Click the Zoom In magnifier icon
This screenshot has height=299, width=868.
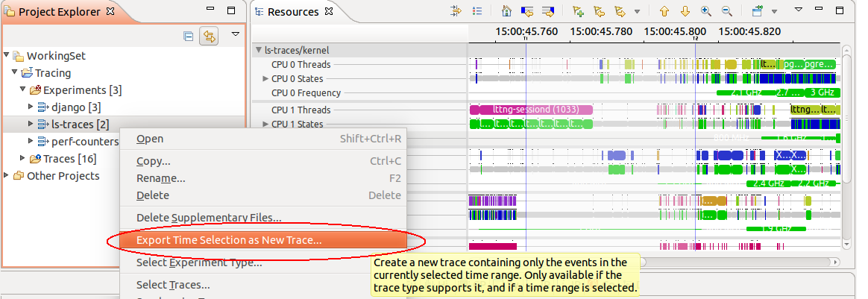coord(706,12)
